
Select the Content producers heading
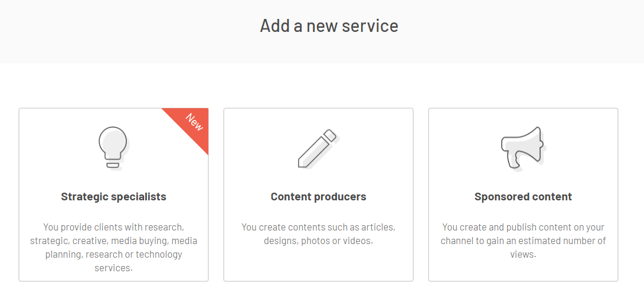click(x=318, y=197)
